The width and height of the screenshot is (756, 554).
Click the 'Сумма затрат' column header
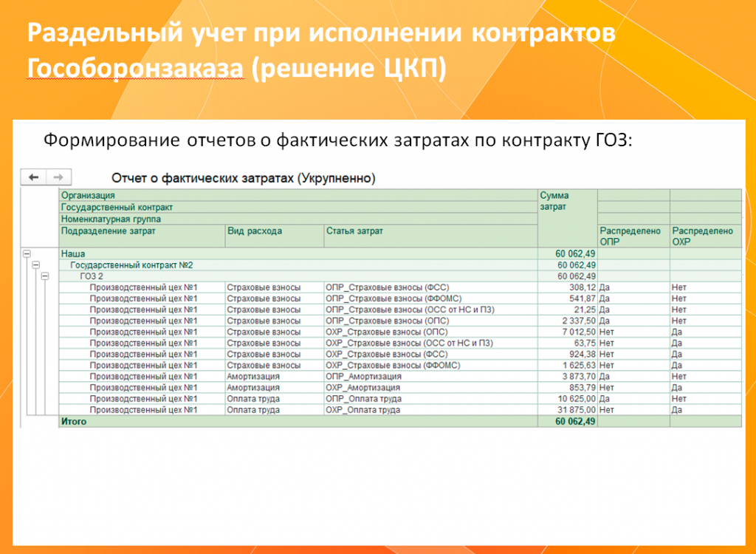click(x=568, y=219)
